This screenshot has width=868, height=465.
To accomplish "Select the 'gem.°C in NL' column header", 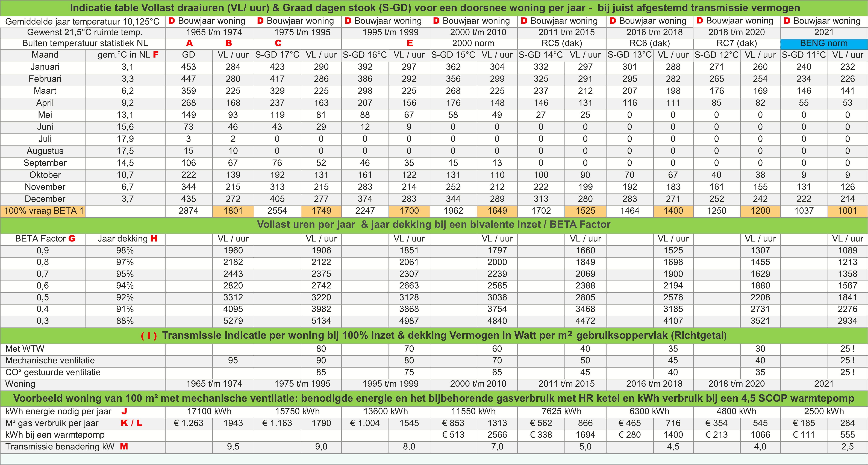I will pos(125,55).
